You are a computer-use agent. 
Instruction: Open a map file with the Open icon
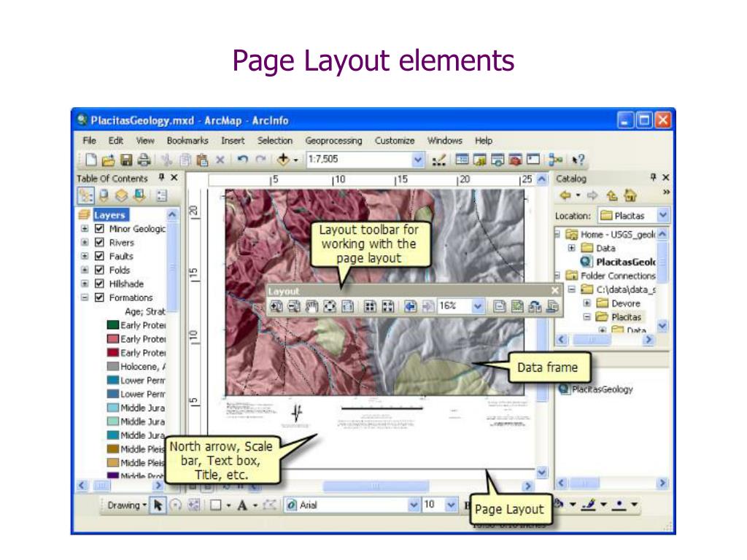tap(108, 160)
